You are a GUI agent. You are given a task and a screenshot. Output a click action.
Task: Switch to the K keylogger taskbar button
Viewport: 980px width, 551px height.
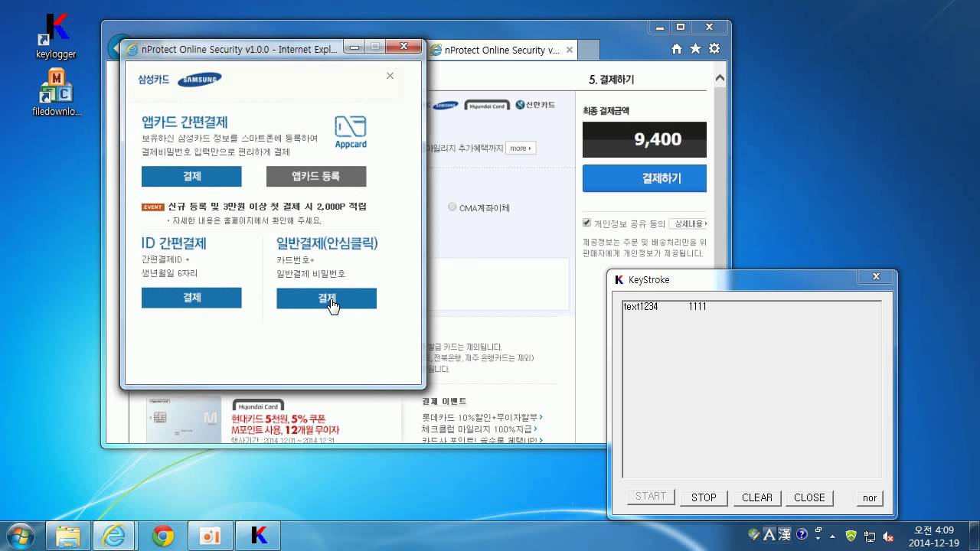point(259,536)
